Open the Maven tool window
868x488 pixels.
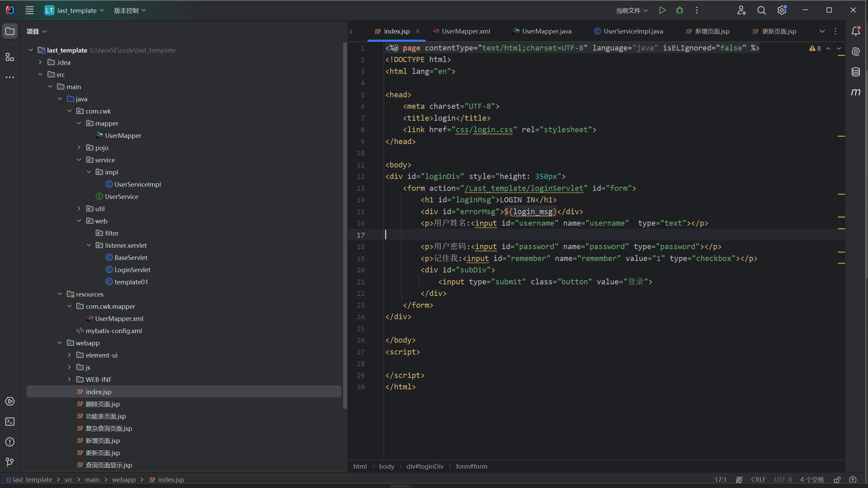click(856, 92)
